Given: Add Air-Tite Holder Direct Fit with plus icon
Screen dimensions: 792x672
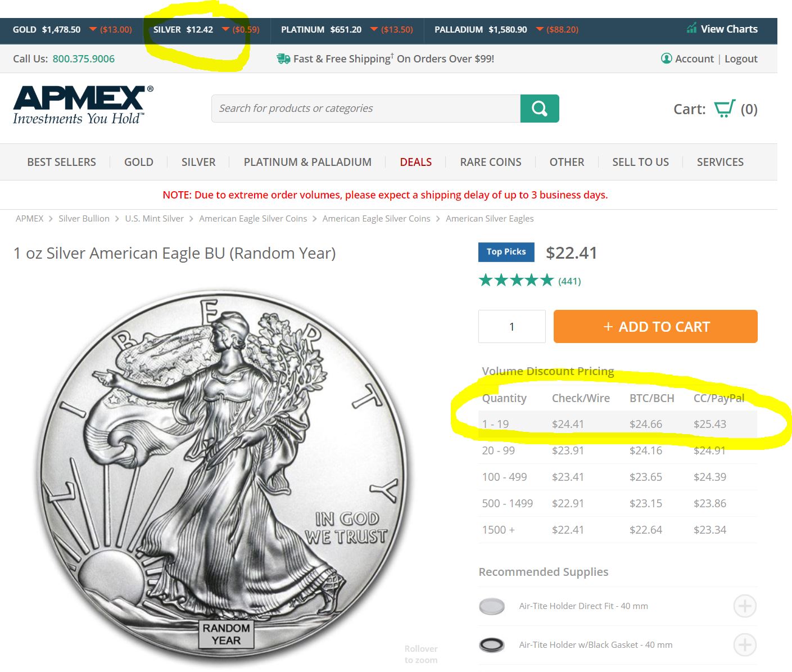Looking at the screenshot, I should click(x=745, y=606).
